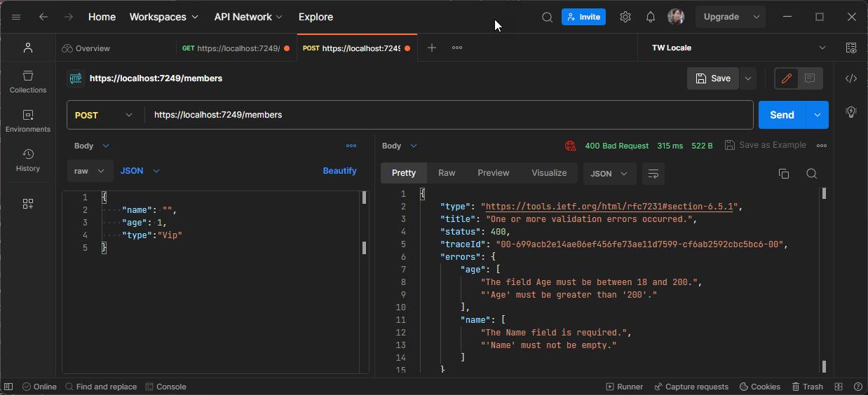Change the raw body type dropdown
Image resolution: width=868 pixels, height=395 pixels.
90,171
